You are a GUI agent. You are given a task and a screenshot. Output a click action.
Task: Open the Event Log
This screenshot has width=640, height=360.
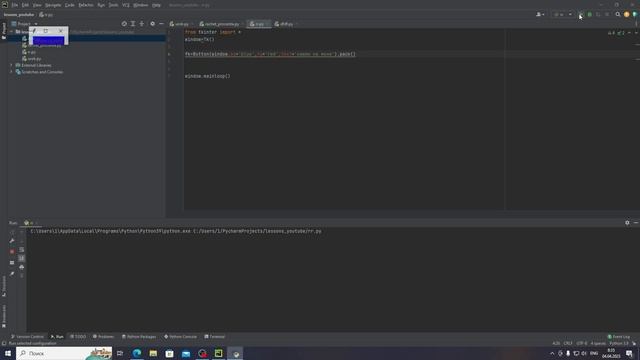coord(619,337)
